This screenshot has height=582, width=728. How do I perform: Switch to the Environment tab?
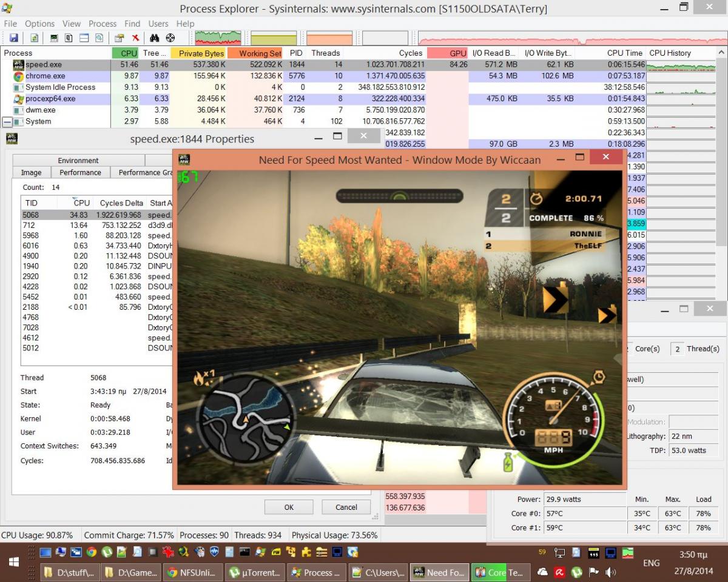78,161
